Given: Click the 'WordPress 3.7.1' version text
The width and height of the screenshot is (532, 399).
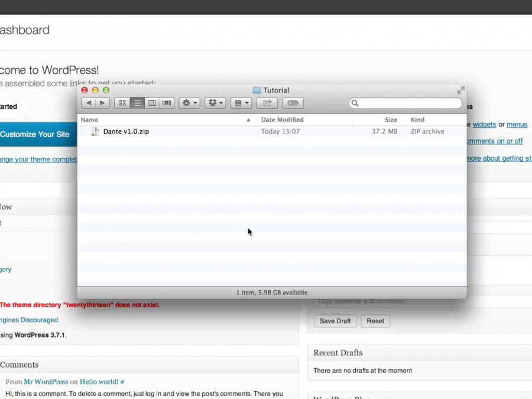Looking at the screenshot, I should [x=40, y=335].
